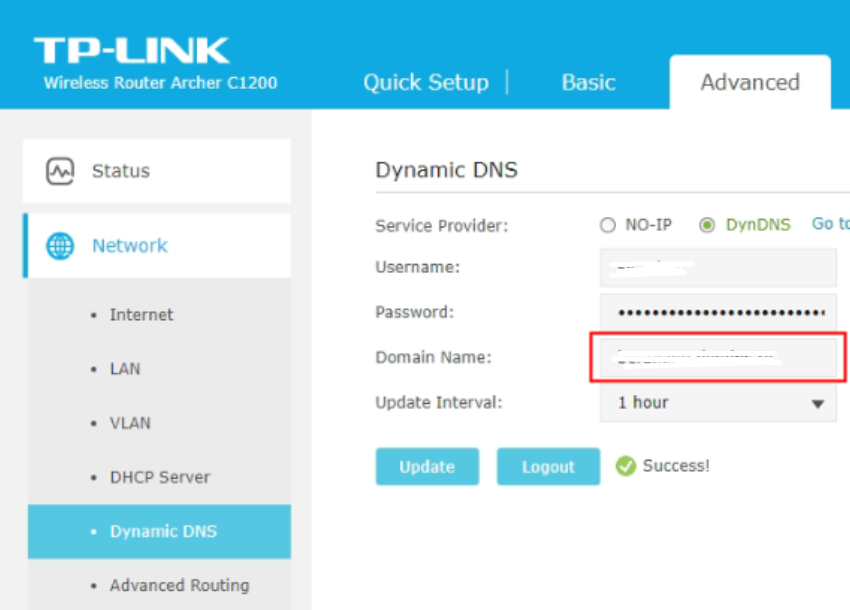
Task: Switch to the Basic tab
Action: click(x=588, y=82)
